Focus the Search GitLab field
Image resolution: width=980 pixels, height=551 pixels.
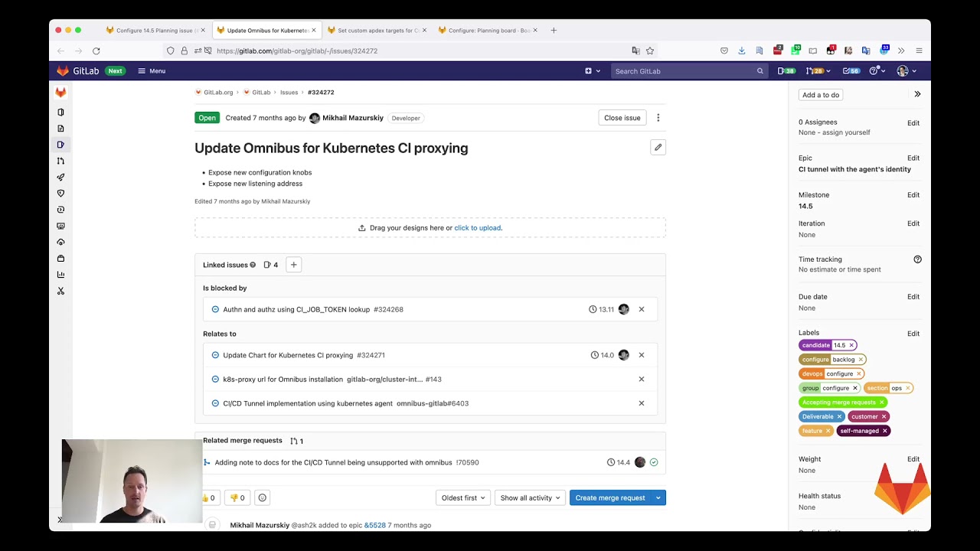click(x=689, y=70)
